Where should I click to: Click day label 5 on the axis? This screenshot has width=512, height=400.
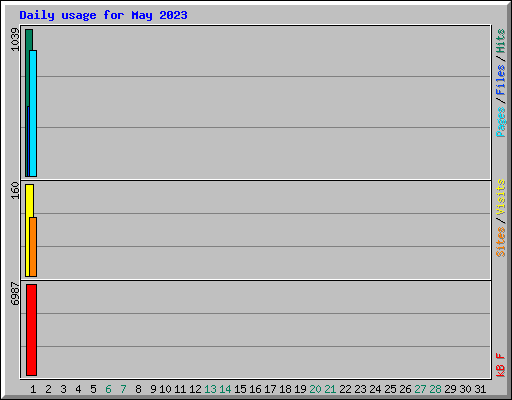(x=93, y=389)
